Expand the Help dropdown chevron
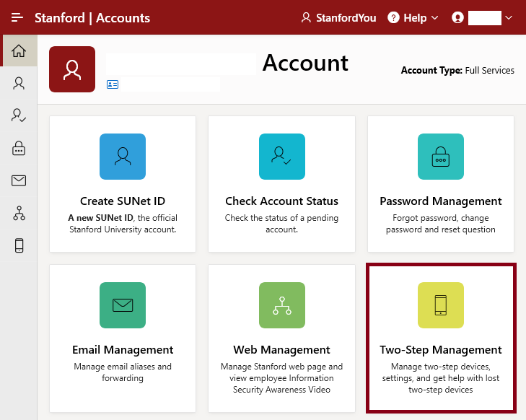Screen dimensions: 526x420 click(x=434, y=18)
